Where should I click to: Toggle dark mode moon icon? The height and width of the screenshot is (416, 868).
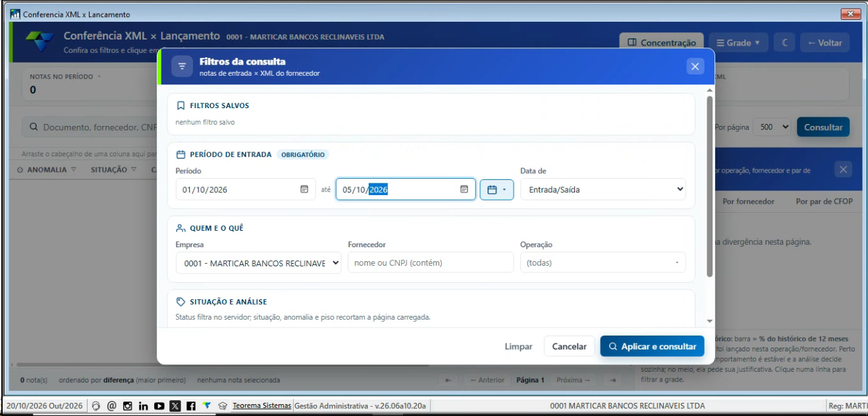click(784, 43)
